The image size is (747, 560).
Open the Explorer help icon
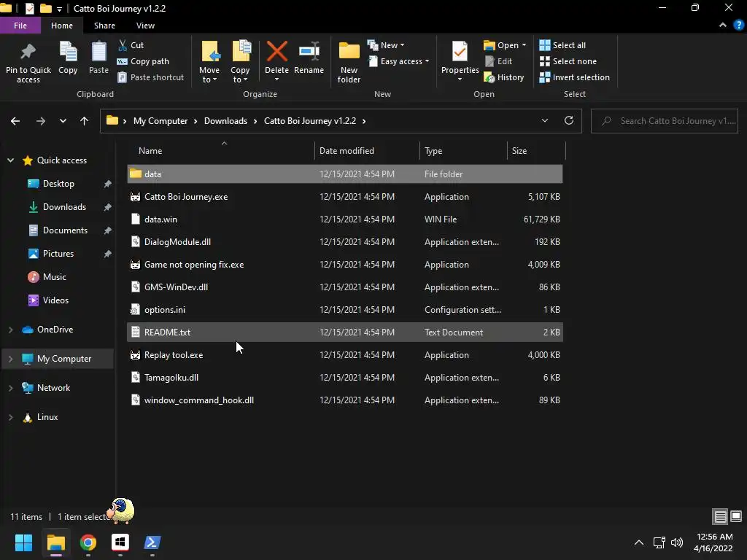click(x=739, y=26)
